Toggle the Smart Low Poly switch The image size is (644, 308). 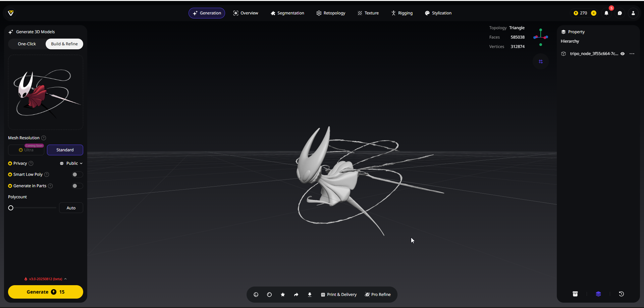tap(77, 174)
